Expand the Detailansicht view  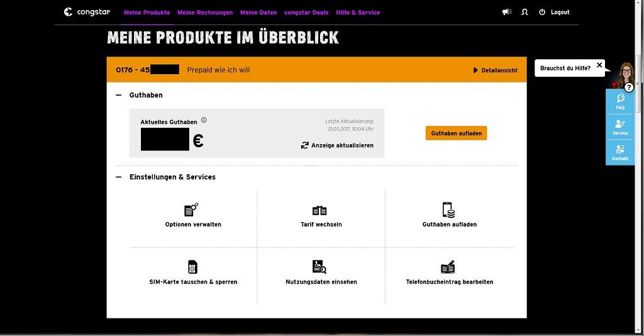click(x=495, y=70)
